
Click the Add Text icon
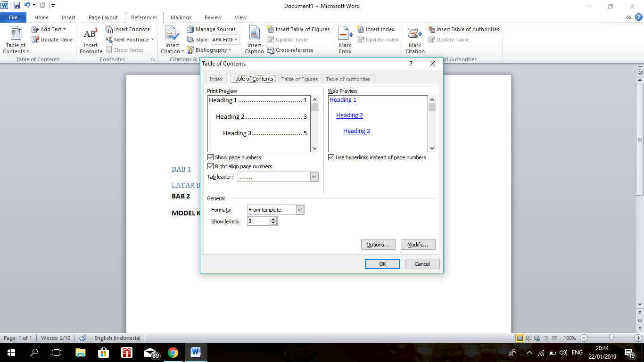click(x=35, y=29)
